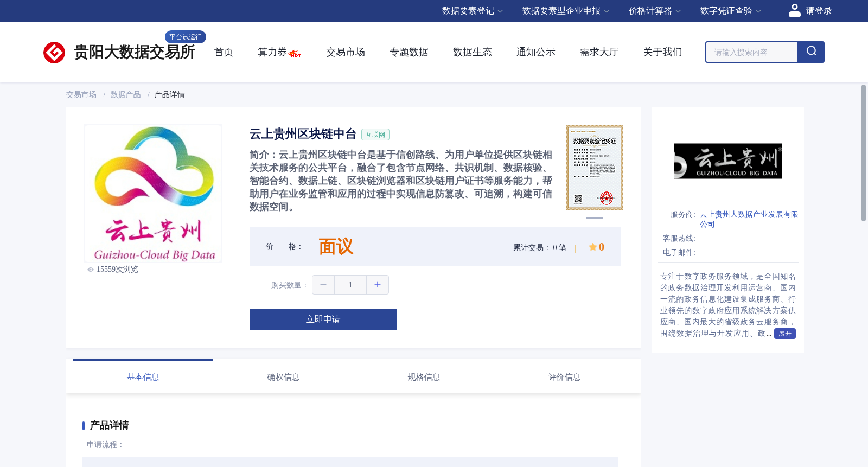Click the eye view-count icon

pos(91,270)
